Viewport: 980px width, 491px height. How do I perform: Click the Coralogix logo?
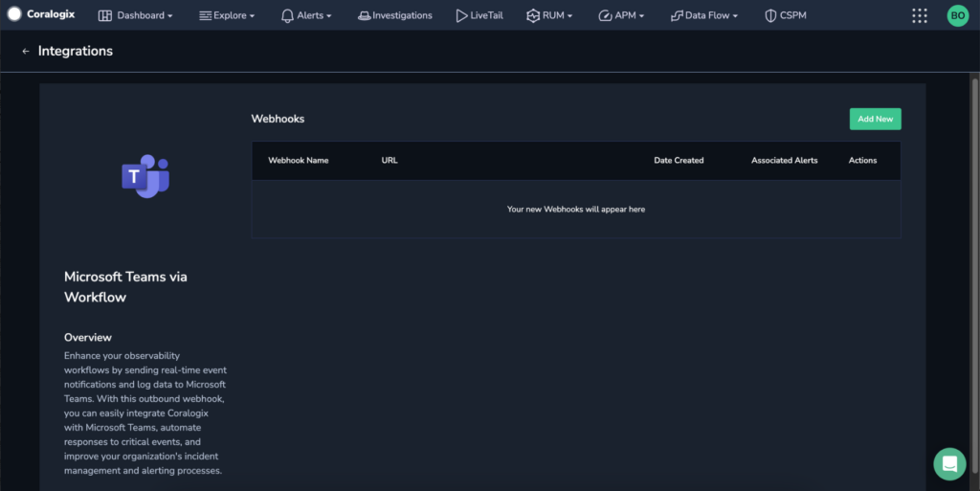pyautogui.click(x=14, y=14)
